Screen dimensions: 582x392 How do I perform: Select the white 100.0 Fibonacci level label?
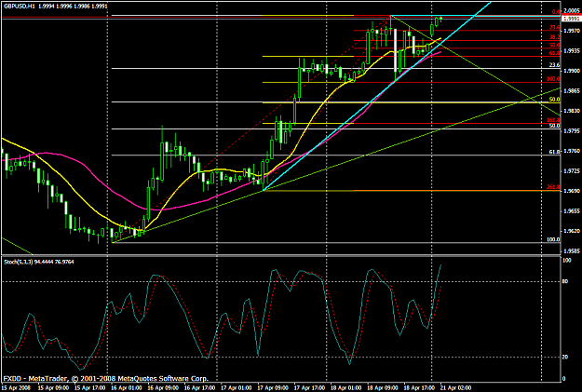pyautogui.click(x=553, y=239)
